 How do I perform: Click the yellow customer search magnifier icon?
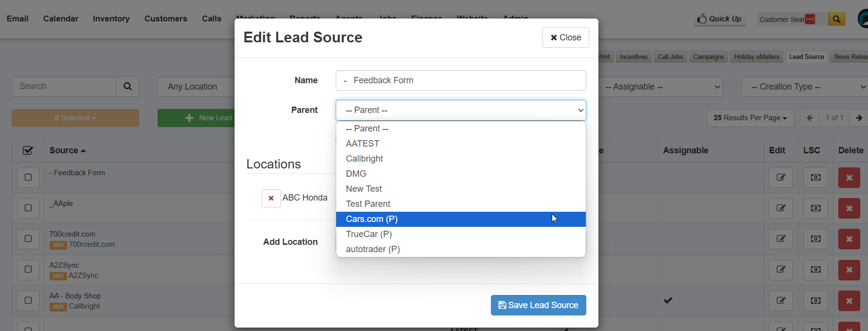836,19
